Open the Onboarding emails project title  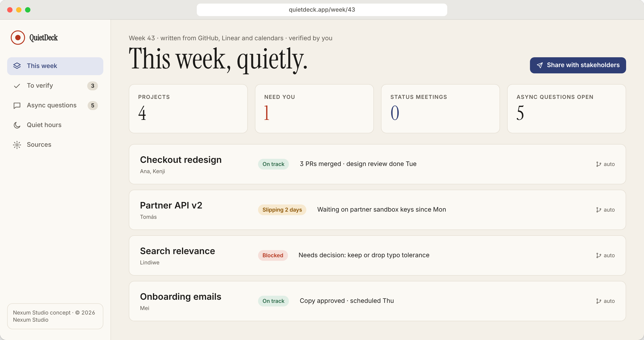[x=180, y=297]
